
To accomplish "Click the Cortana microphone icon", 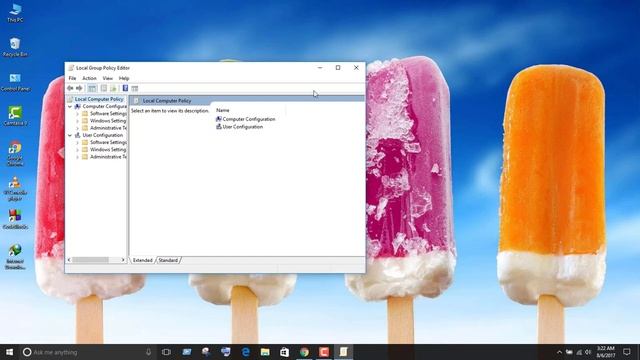I will point(149,352).
